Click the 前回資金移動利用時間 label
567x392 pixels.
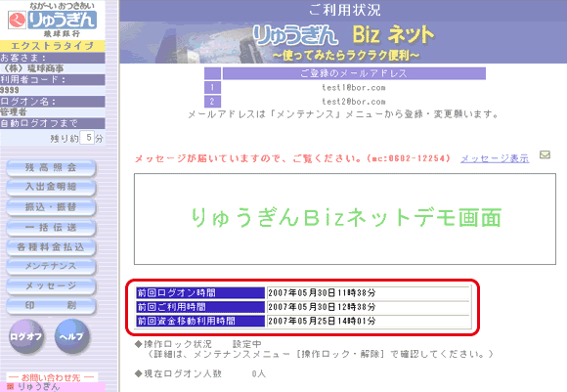click(x=200, y=321)
